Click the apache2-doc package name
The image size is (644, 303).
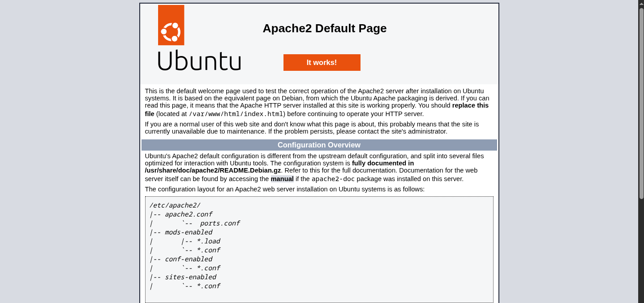point(333,179)
